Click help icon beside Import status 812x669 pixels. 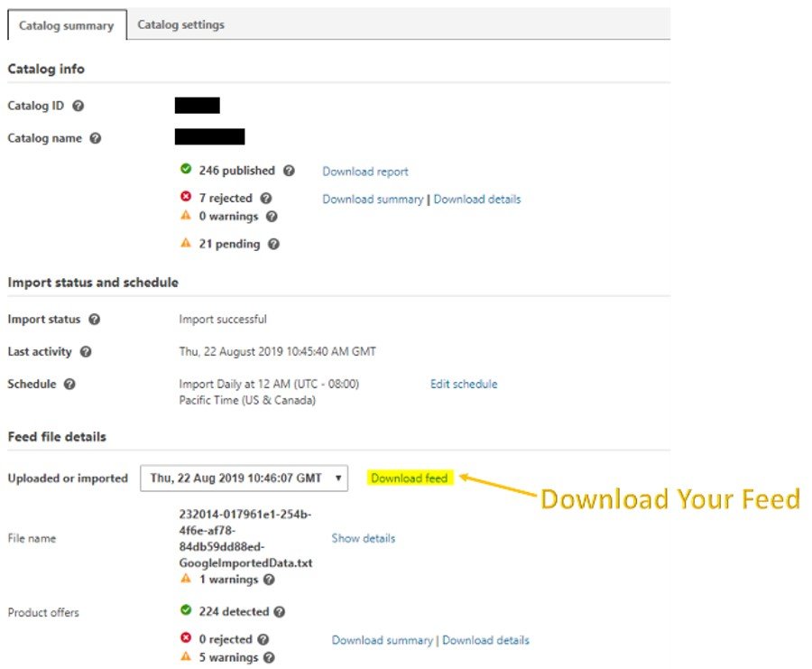(94, 320)
